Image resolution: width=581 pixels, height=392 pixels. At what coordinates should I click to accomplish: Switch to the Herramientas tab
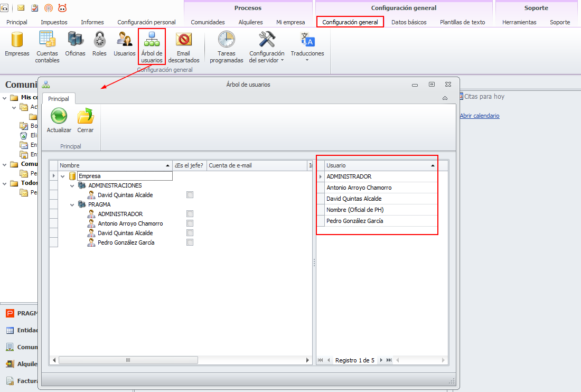(x=519, y=22)
